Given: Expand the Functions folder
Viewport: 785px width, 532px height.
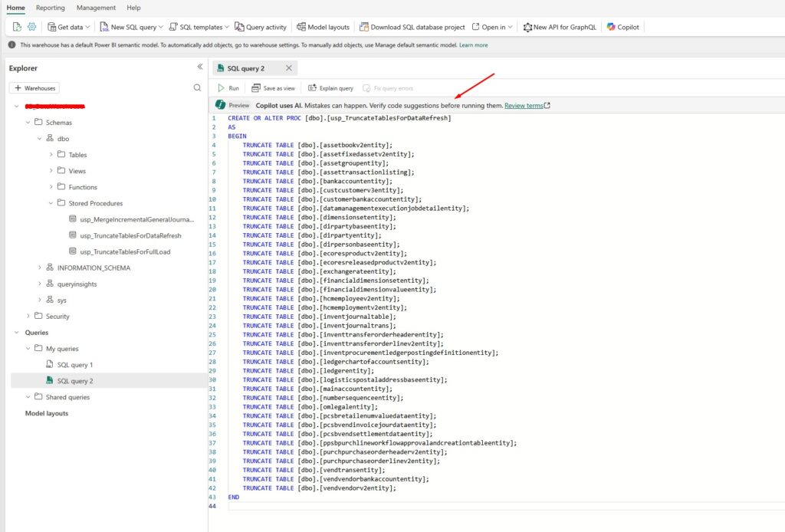Looking at the screenshot, I should click(x=51, y=187).
